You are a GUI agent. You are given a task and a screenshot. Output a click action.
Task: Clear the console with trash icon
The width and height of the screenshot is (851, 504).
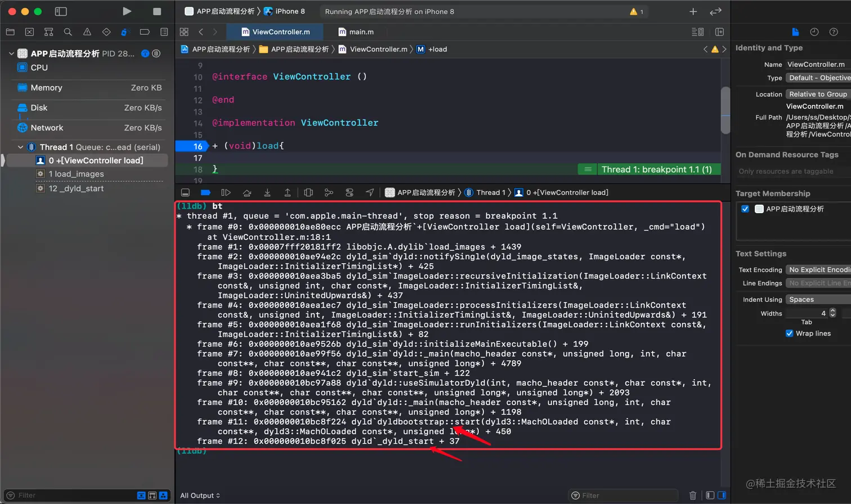click(x=693, y=496)
